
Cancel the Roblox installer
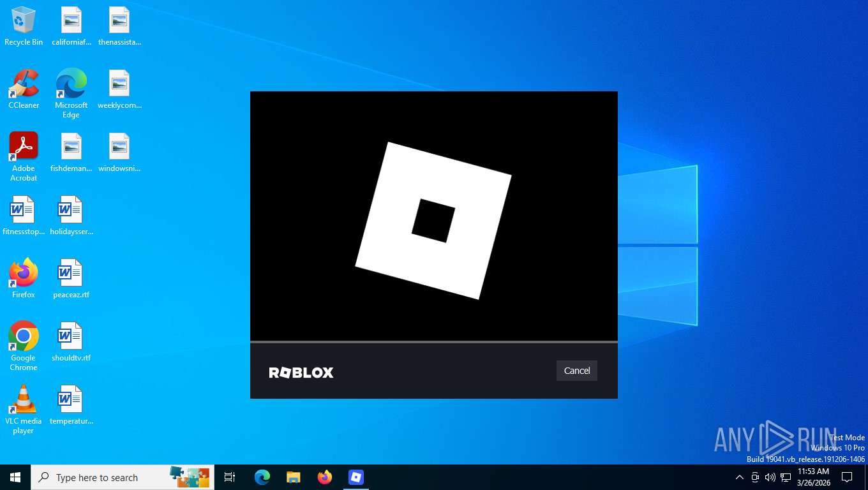coord(576,371)
